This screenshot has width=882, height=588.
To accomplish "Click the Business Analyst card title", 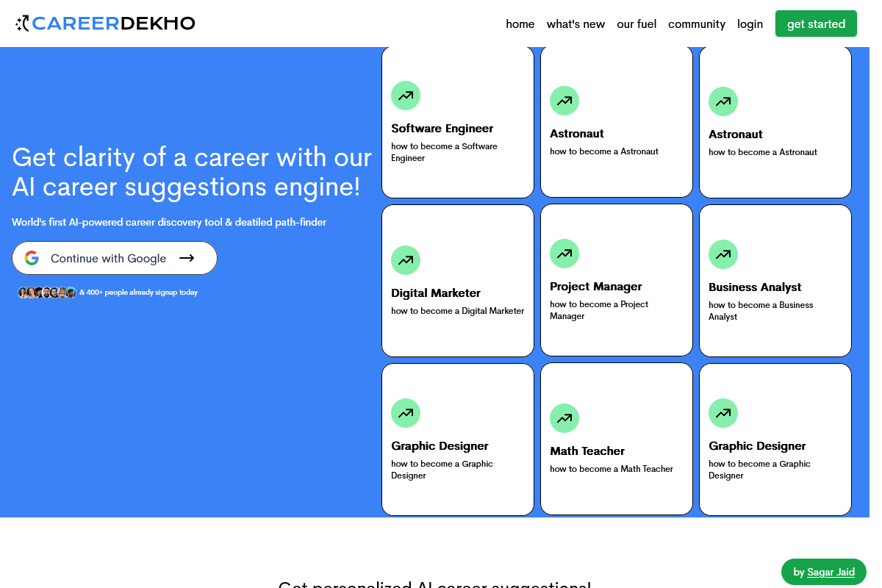I will [755, 287].
